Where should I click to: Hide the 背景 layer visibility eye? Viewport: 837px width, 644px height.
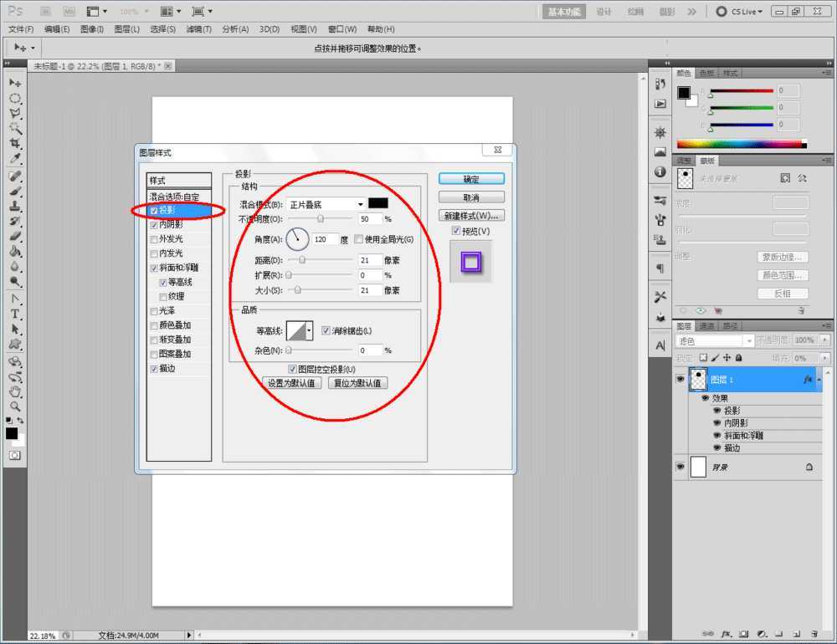click(x=680, y=467)
